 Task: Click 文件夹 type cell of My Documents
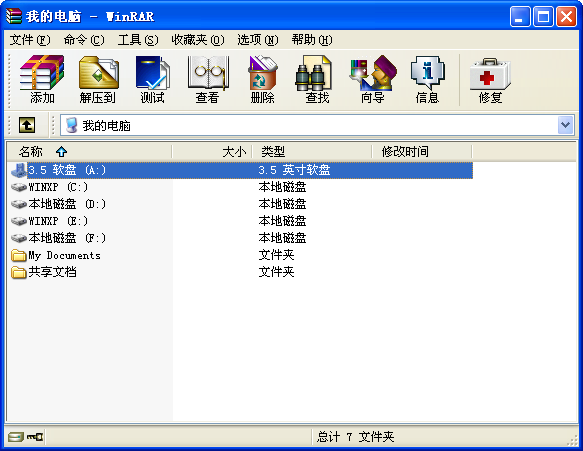[276, 255]
